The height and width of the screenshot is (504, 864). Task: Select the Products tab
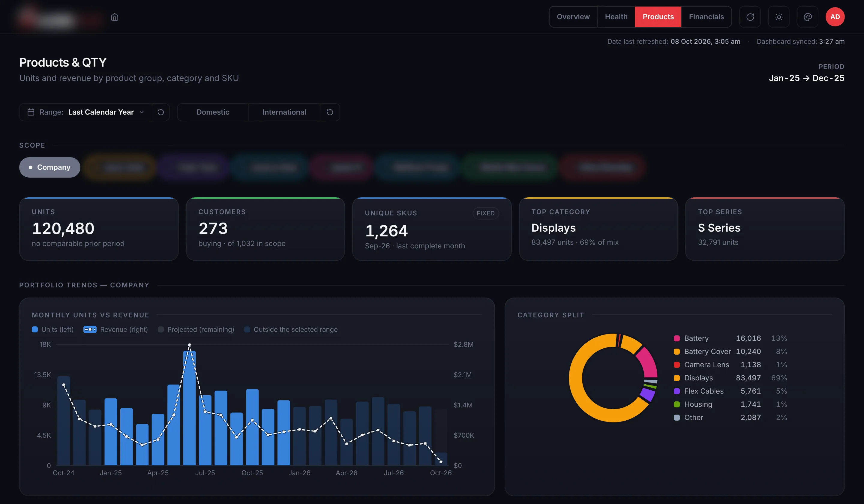658,17
